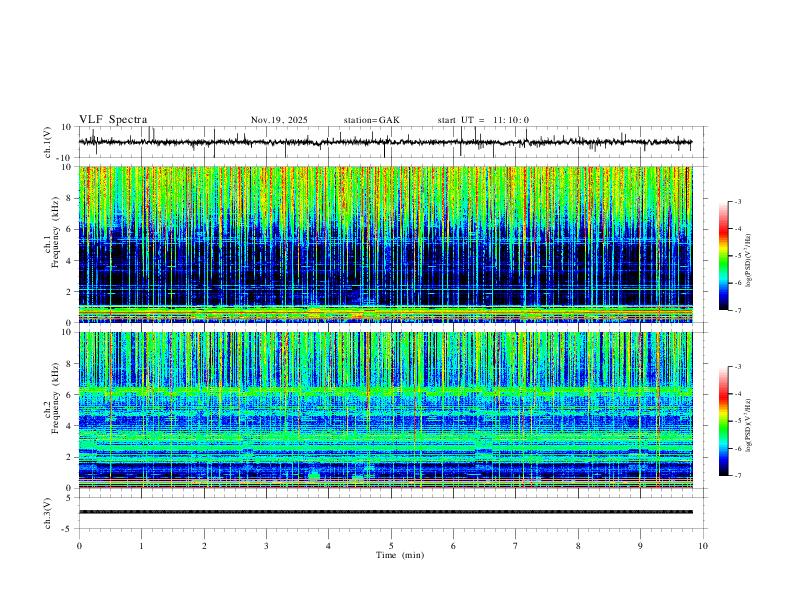Click the time axis tick label '5'
This screenshot has width=792, height=612.
point(391,546)
